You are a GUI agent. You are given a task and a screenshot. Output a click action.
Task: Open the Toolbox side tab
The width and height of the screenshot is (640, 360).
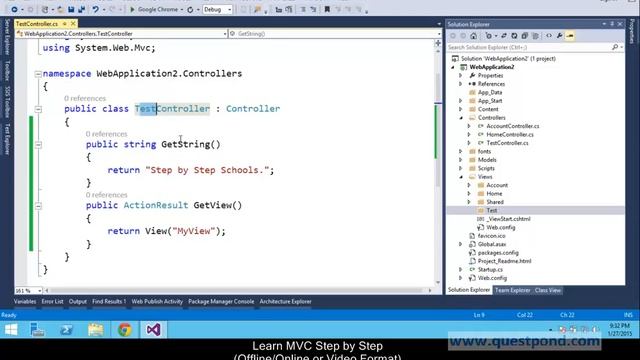[7, 71]
